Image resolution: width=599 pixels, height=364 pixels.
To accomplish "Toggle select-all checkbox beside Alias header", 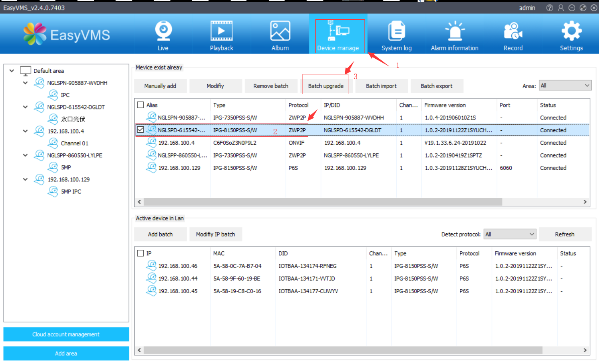I will 140,105.
